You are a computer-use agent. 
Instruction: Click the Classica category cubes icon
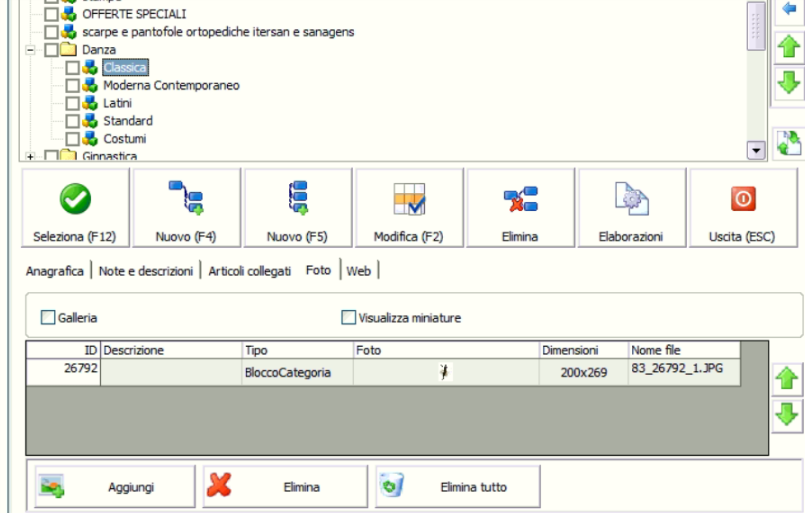pyautogui.click(x=90, y=67)
